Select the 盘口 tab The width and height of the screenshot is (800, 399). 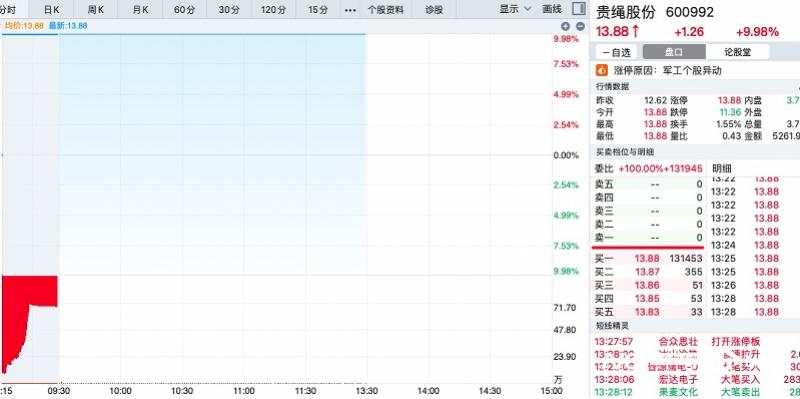coord(673,52)
